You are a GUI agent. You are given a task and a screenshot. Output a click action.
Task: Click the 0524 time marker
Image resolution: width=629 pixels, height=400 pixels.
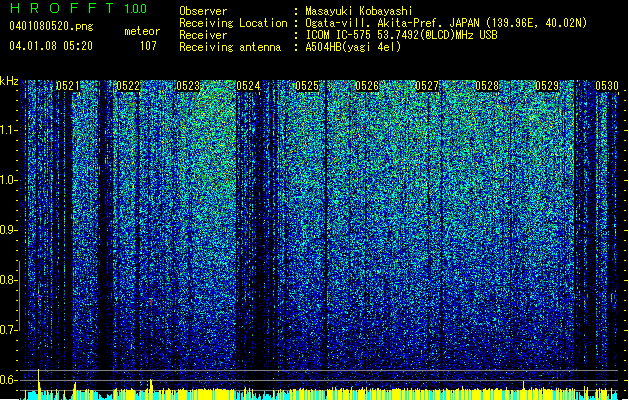point(248,86)
